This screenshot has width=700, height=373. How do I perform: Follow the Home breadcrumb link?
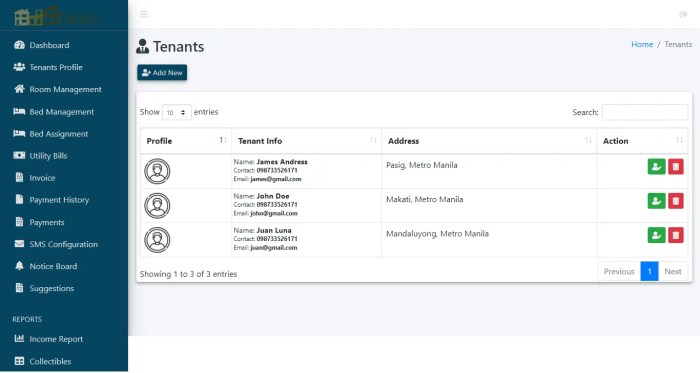coord(642,45)
